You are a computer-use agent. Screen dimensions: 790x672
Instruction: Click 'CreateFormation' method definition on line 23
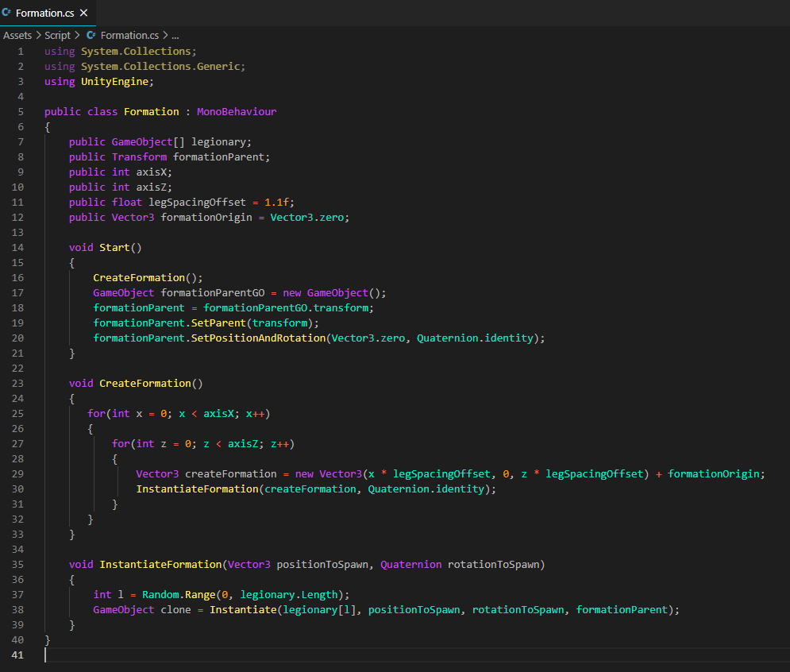tap(145, 383)
